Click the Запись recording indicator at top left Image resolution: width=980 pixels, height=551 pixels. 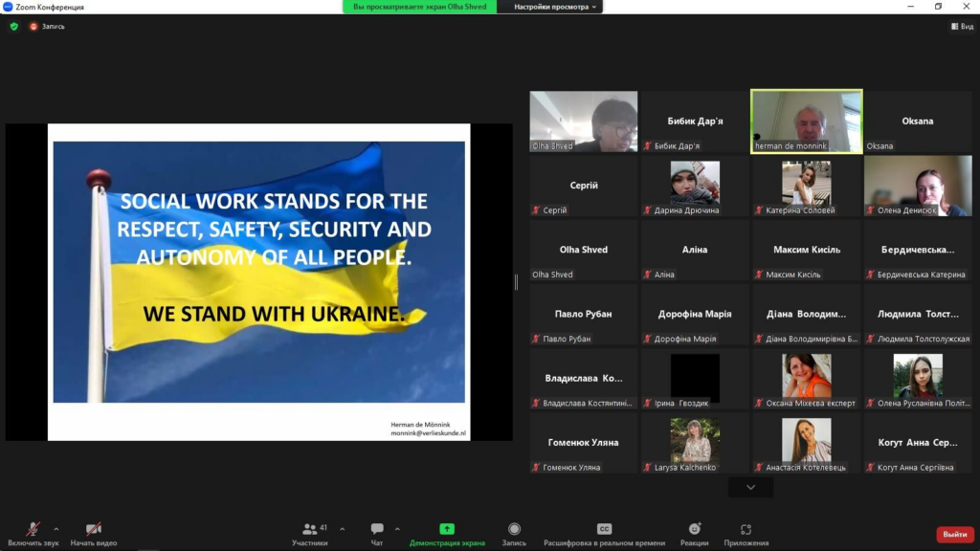coord(48,27)
